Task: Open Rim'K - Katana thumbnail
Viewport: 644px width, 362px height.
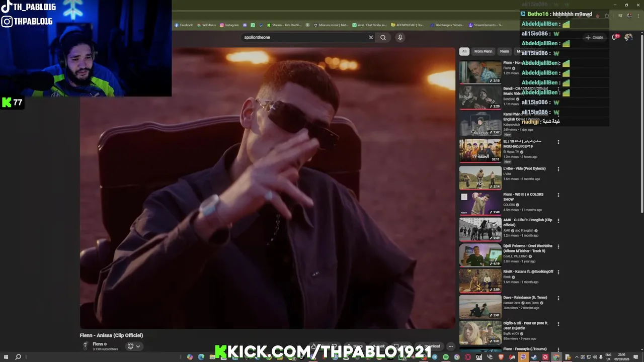Action: point(480,281)
